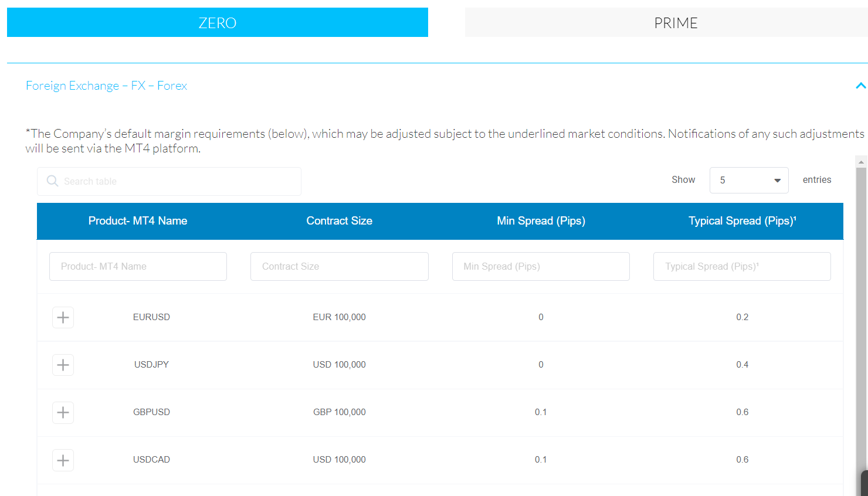Click the Foreign Exchange – FX – Forex link
The image size is (868, 496).
[x=106, y=86]
